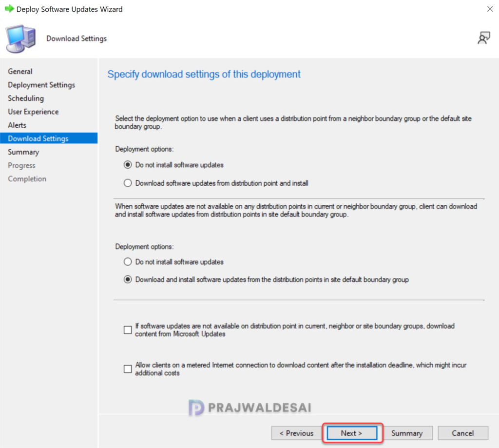Image resolution: width=499 pixels, height=448 pixels.
Task: Click 'When software updates are not available' paragraph
Action: tap(296, 210)
